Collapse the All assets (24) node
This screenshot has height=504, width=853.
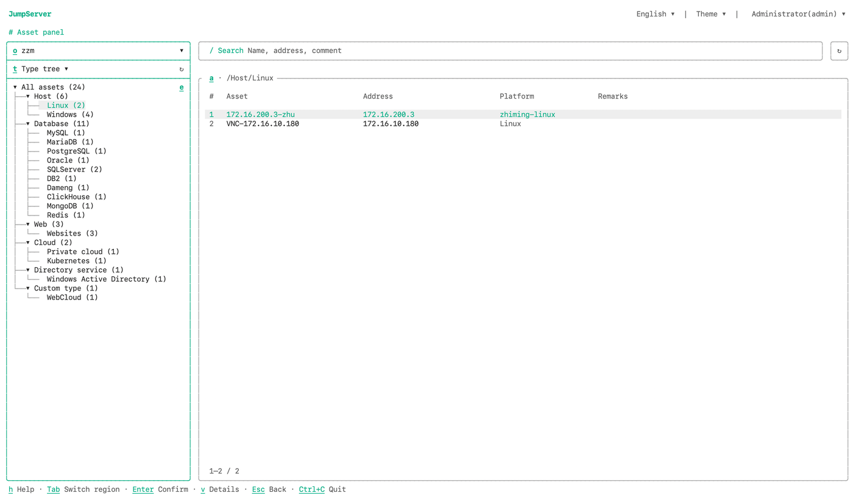click(15, 88)
